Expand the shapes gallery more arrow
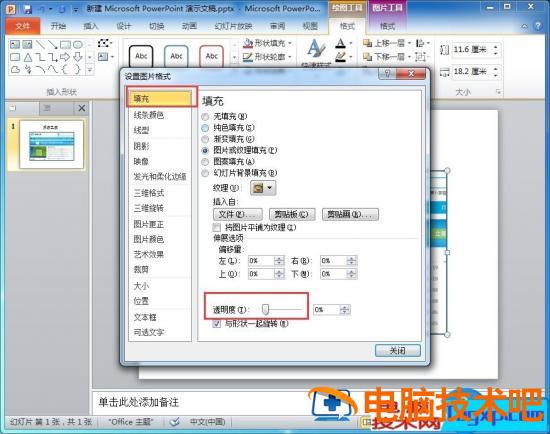Image resolution: width=550 pixels, height=434 pixels. click(90, 69)
